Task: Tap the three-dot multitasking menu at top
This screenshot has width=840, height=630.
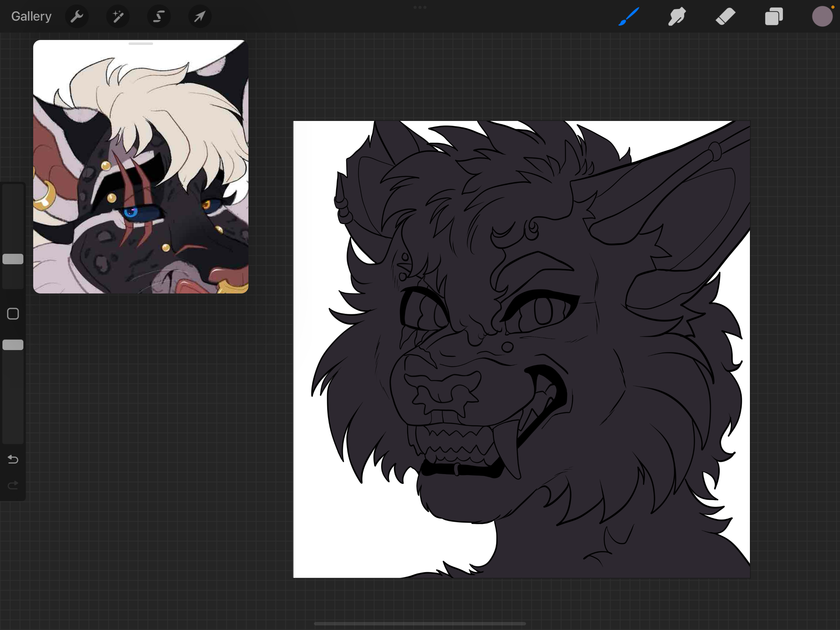Action: tap(420, 7)
